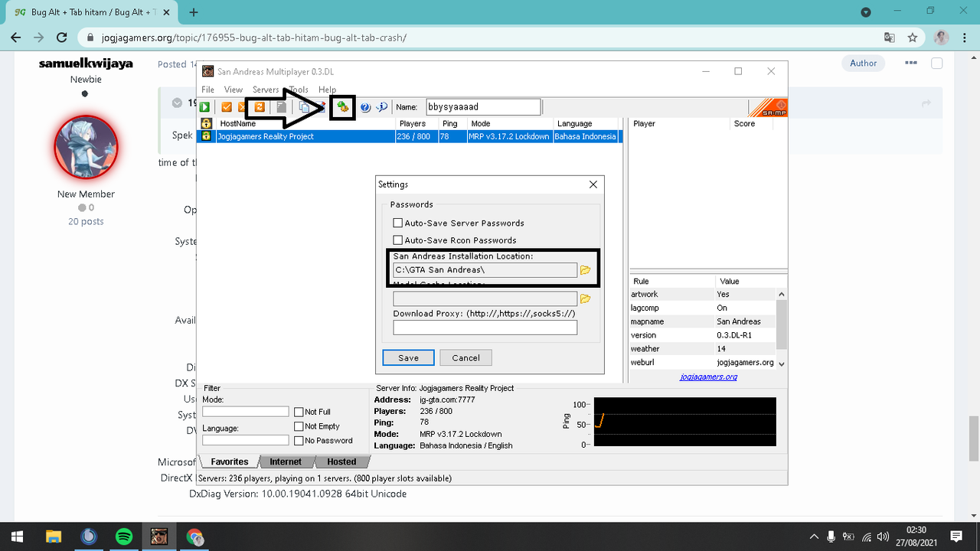Click the blue question mark Help icon
The image size is (980, 551).
pyautogui.click(x=365, y=107)
